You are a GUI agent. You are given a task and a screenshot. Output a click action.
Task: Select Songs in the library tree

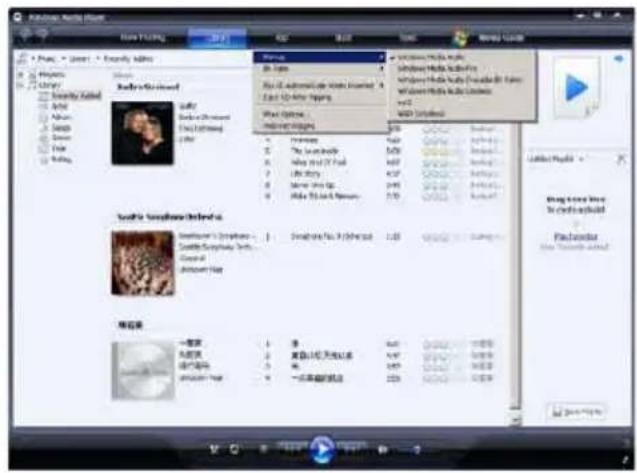click(x=61, y=128)
